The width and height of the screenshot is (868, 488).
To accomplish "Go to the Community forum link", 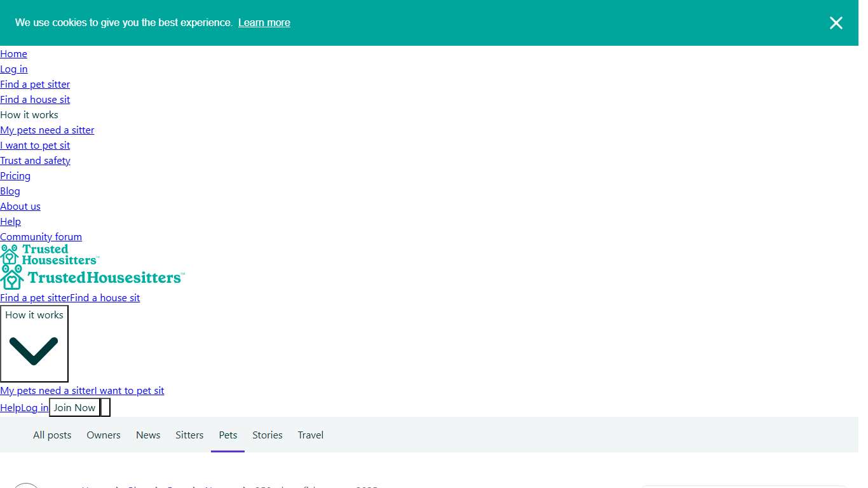I will 41,237.
